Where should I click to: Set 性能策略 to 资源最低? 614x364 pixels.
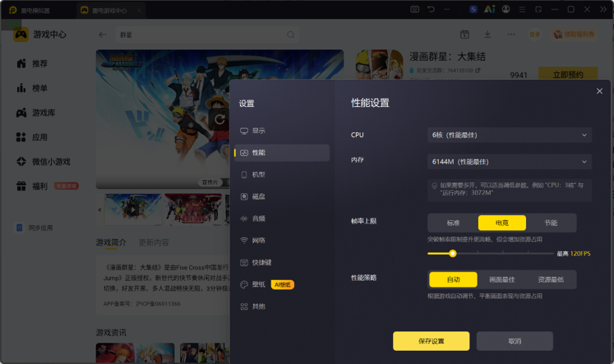(551, 279)
